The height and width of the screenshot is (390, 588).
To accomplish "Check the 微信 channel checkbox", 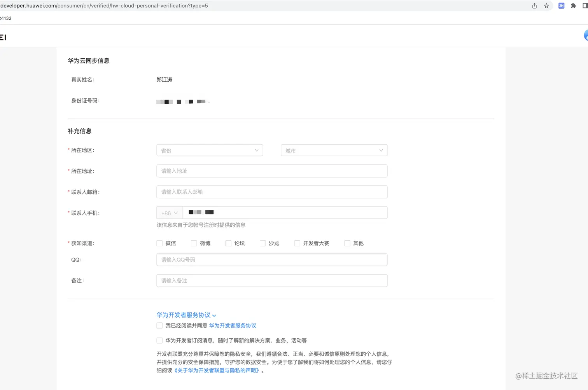I will coord(159,243).
